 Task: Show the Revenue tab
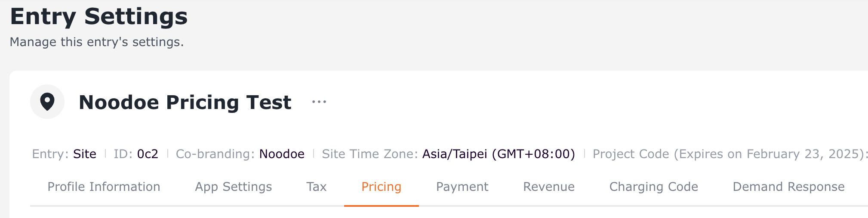coord(548,187)
